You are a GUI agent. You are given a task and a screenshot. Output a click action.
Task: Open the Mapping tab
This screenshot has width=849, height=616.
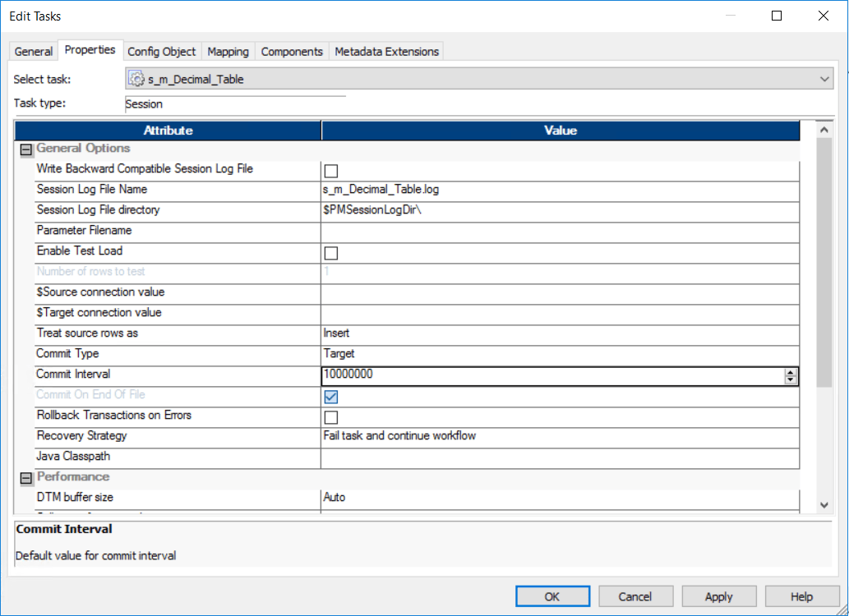228,51
